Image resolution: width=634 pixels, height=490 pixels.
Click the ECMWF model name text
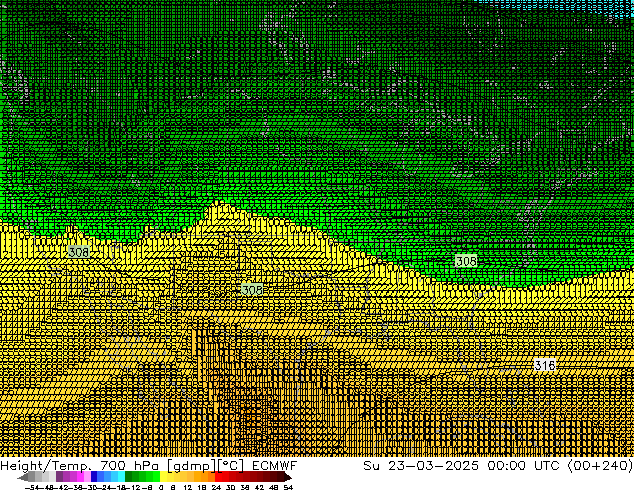pos(275,466)
